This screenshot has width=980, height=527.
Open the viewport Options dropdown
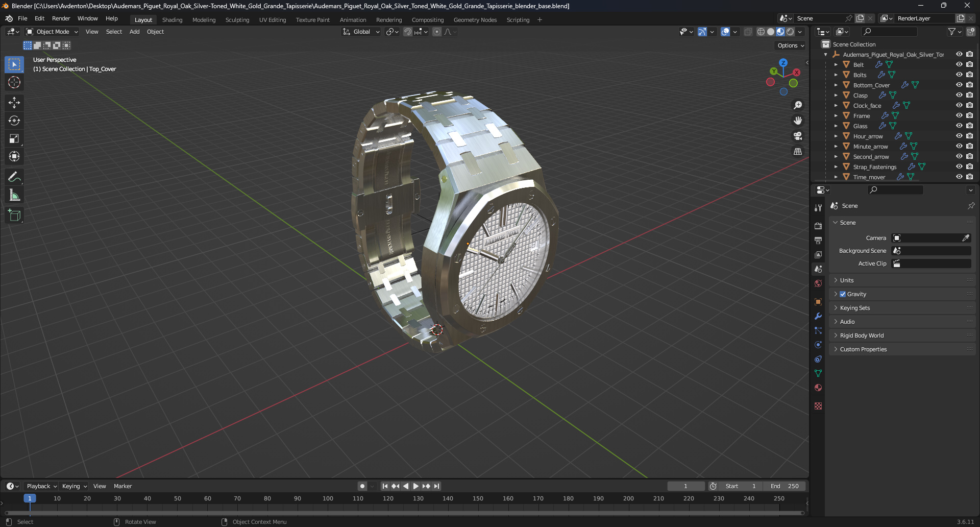click(x=791, y=45)
